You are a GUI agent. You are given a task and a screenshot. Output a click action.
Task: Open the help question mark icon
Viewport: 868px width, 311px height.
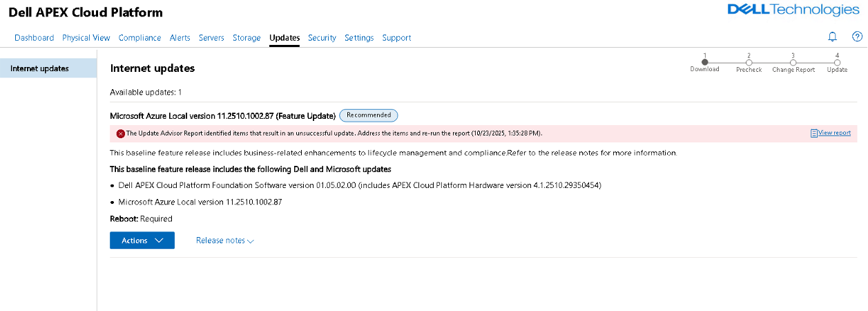coord(857,37)
